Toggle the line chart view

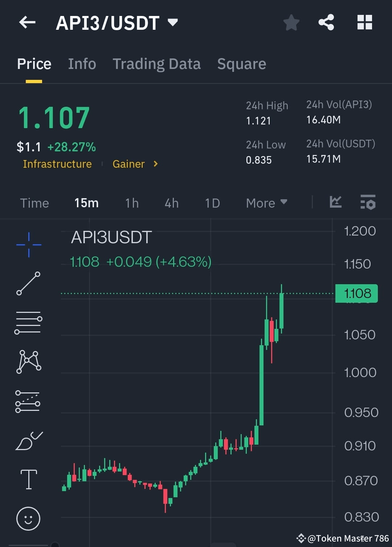click(x=335, y=203)
